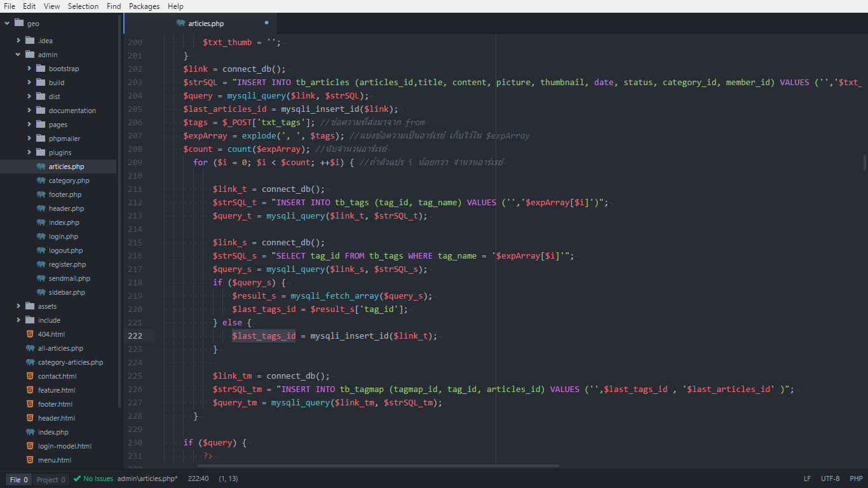Click the HTML5 icon beside menu.html
The height and width of the screenshot is (488, 868).
point(30,460)
